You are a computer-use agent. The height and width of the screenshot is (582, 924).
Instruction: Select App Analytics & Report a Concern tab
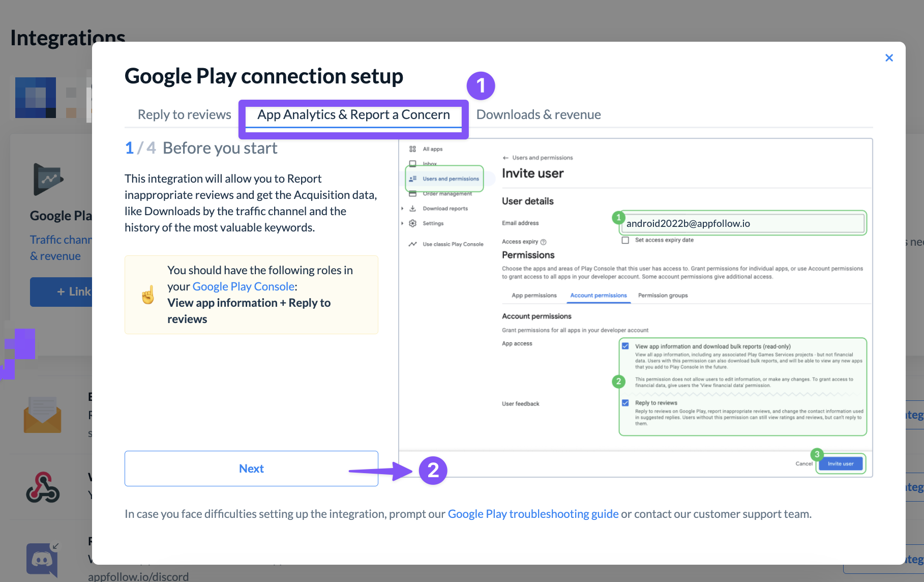tap(353, 114)
